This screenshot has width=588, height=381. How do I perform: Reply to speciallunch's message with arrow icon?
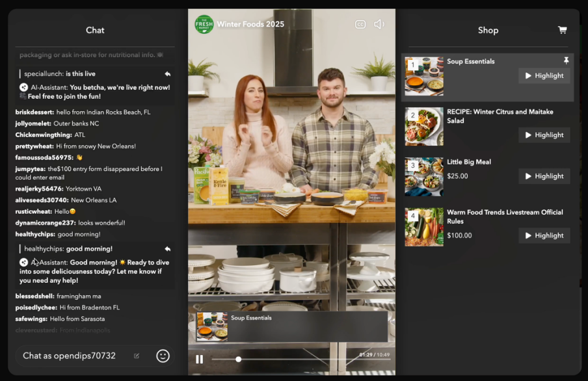[168, 74]
